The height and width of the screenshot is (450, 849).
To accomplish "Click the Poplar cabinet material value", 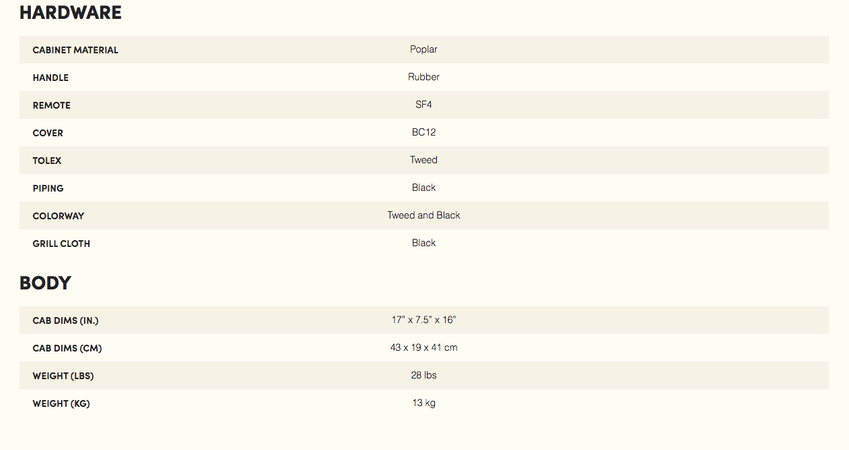I will [x=423, y=49].
